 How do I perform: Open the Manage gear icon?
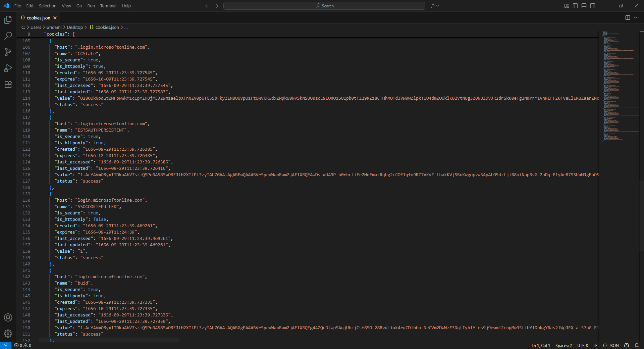click(x=8, y=333)
